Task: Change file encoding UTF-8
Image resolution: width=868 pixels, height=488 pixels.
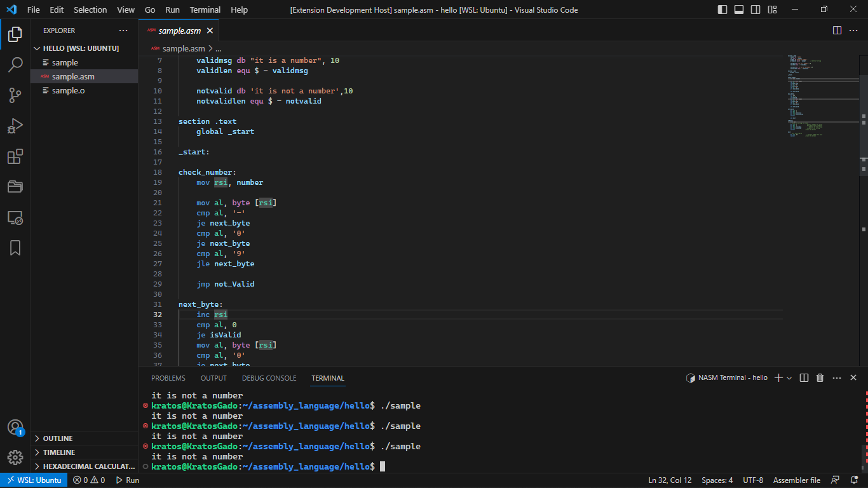Action: click(x=753, y=480)
